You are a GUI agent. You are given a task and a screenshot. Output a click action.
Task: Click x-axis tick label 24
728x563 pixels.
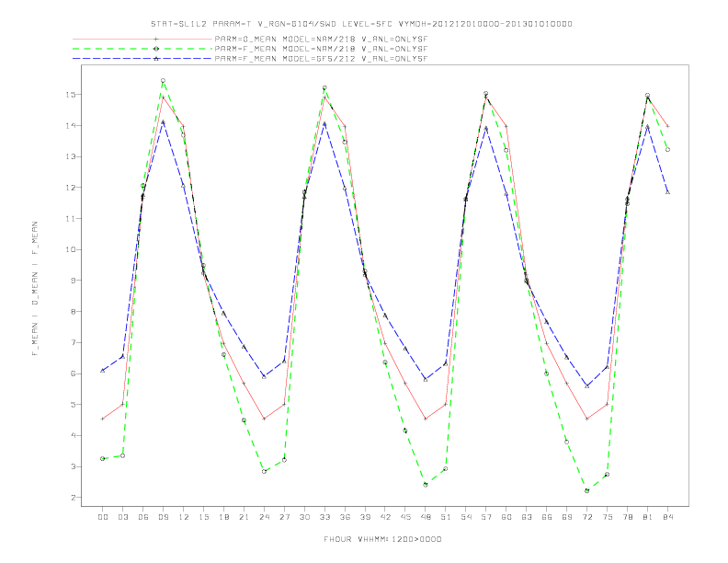264,517
